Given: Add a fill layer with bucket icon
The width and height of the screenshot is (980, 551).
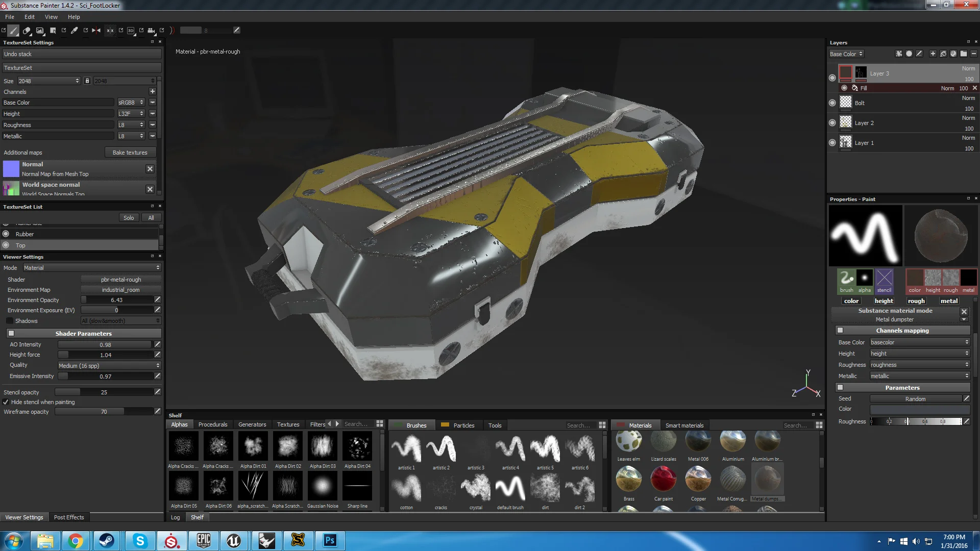Looking at the screenshot, I should (943, 54).
